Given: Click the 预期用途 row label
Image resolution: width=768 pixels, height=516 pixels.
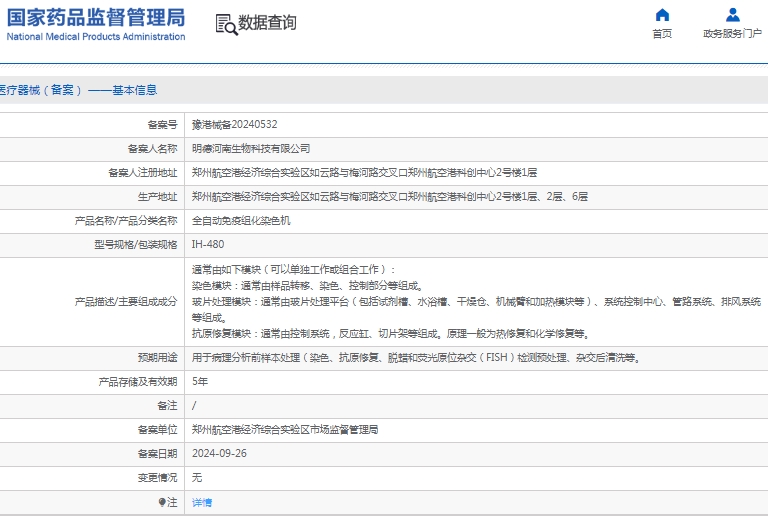Looking at the screenshot, I should tap(158, 358).
